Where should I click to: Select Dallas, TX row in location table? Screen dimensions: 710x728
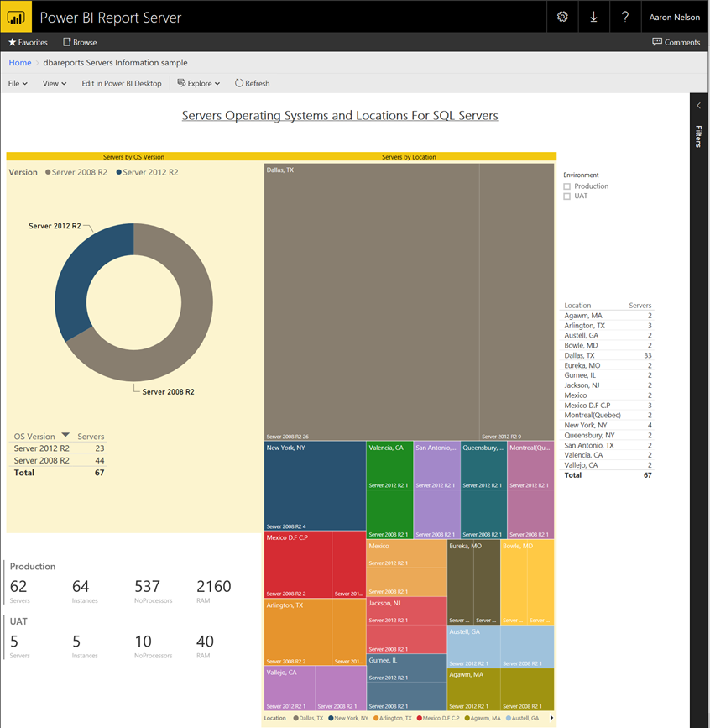pyautogui.click(x=608, y=356)
